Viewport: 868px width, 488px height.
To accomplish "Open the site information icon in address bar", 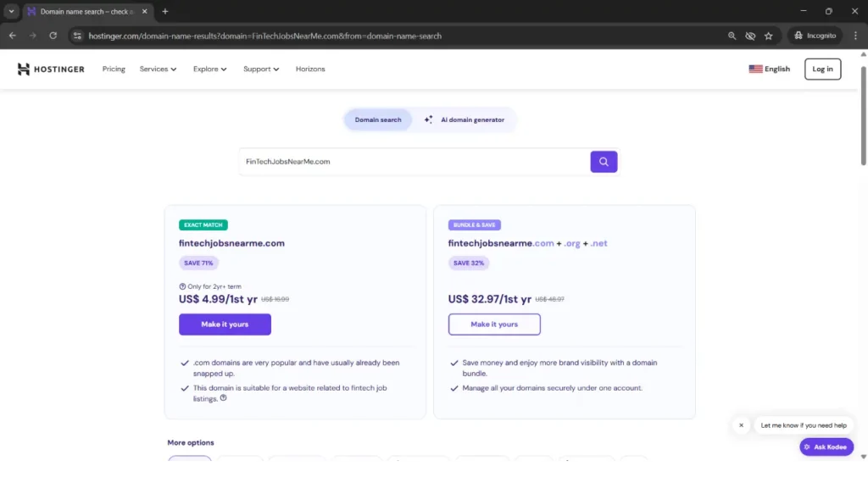I will point(77,36).
